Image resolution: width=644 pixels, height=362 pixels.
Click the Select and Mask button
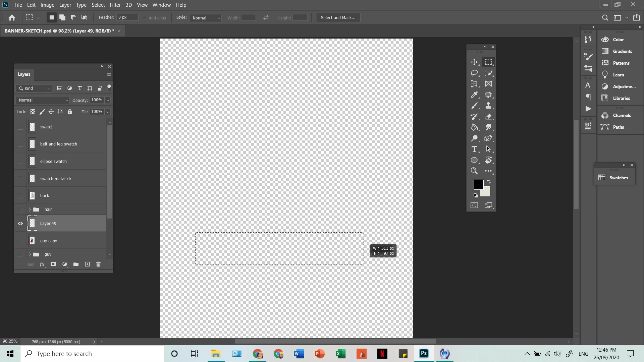coord(338,18)
